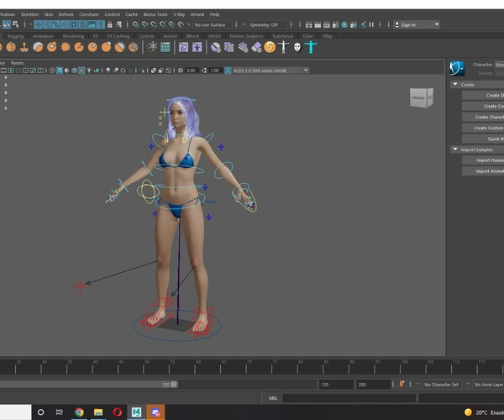Open the Hypershade round teal icon
Screen dimensions: 504x420
(x=344, y=24)
